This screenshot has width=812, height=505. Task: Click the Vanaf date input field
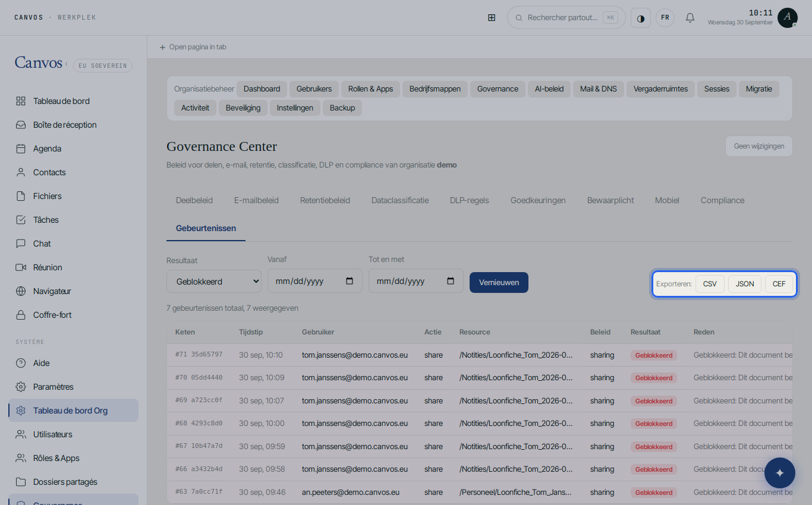tap(315, 281)
